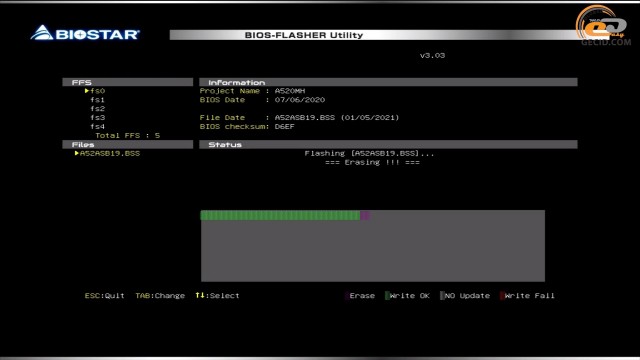Click the Information panel header
The width and height of the screenshot is (640, 360).
pos(388,82)
